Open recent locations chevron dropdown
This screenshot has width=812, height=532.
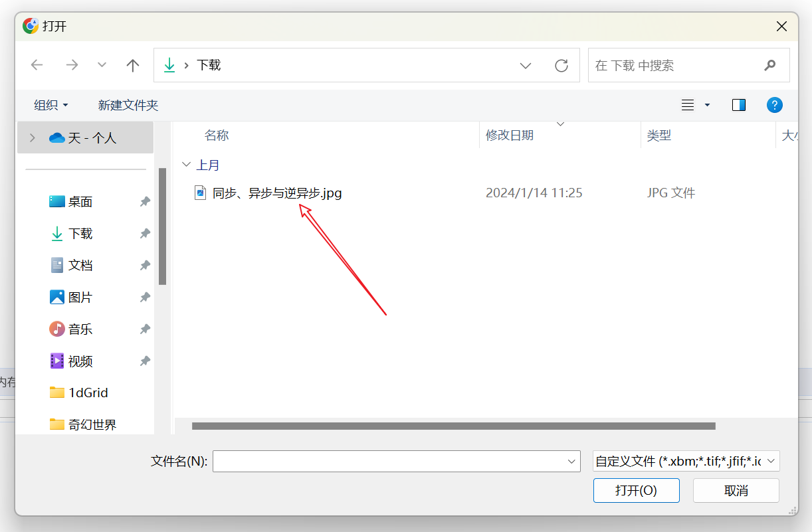(102, 65)
